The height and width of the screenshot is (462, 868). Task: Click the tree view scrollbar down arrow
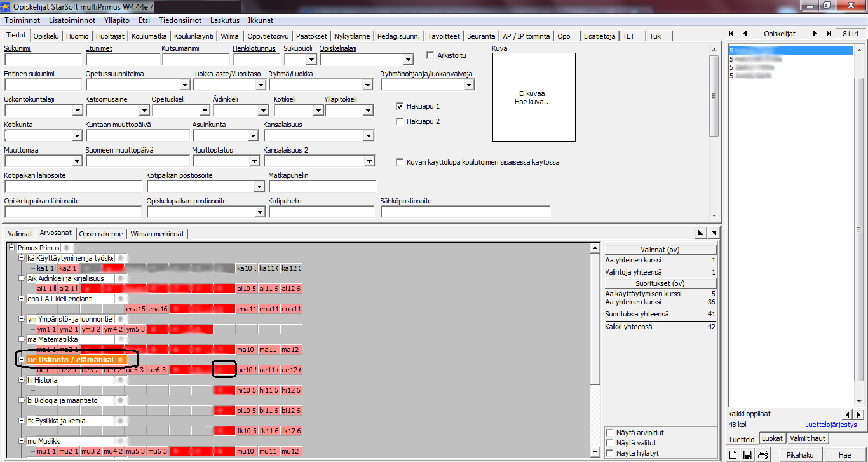(595, 452)
